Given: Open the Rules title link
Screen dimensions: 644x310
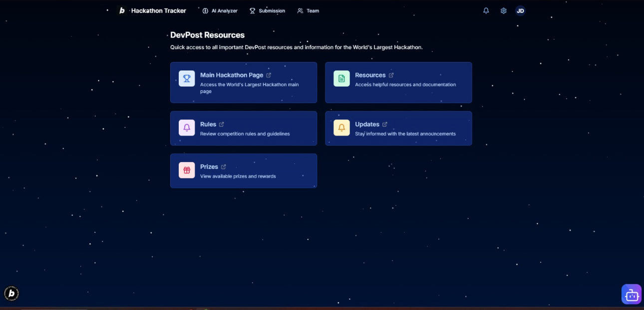Looking at the screenshot, I should click(x=208, y=124).
